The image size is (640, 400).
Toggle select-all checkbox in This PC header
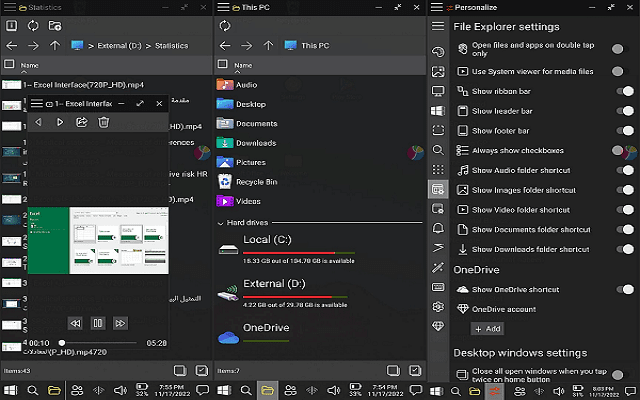click(223, 64)
